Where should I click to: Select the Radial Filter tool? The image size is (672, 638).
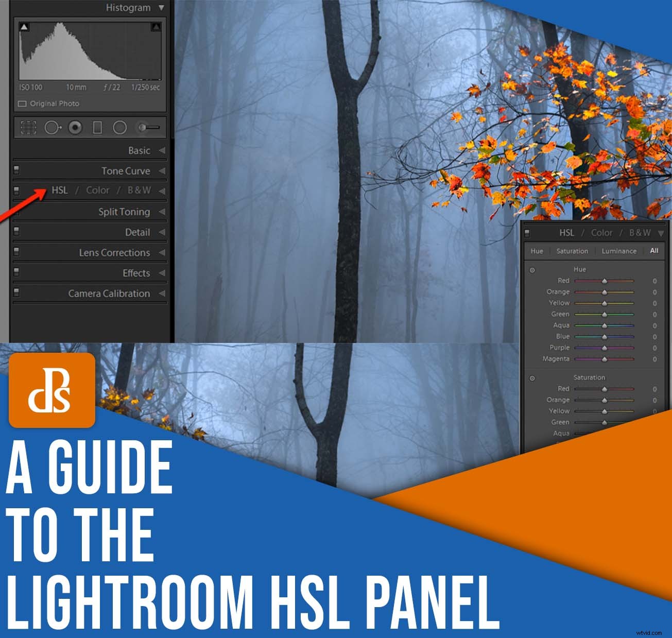coord(119,127)
